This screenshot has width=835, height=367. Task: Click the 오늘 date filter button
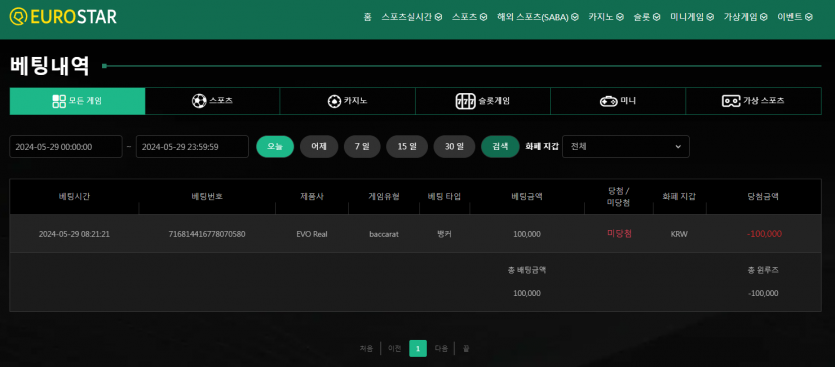coord(275,146)
